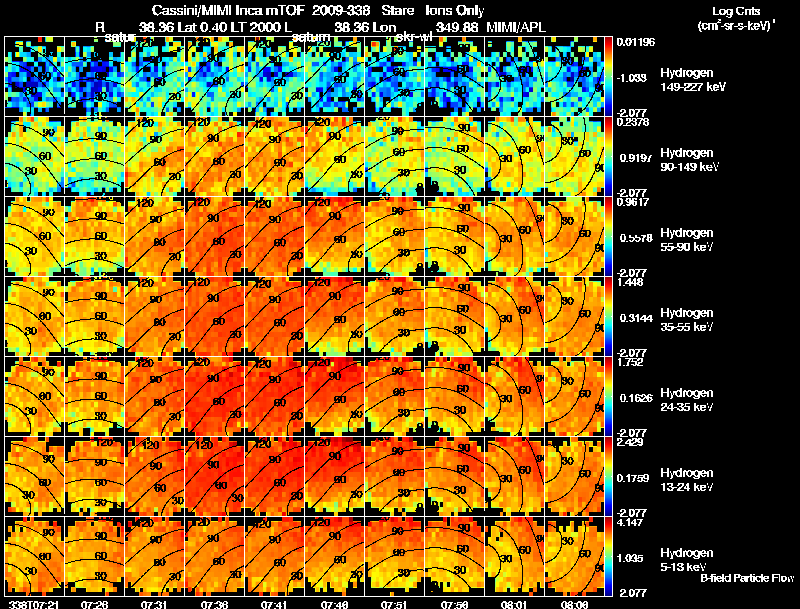800x609 pixels.
Task: Click the B-field Particle Flow caption
Action: (x=747, y=578)
